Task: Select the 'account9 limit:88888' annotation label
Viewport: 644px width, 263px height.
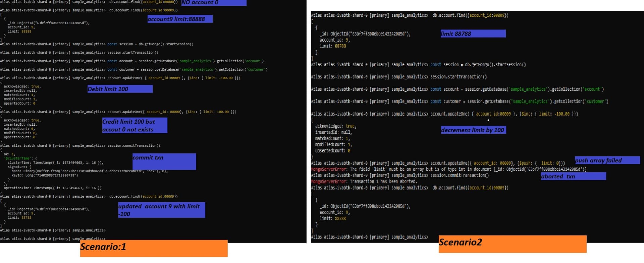Action: click(x=180, y=19)
